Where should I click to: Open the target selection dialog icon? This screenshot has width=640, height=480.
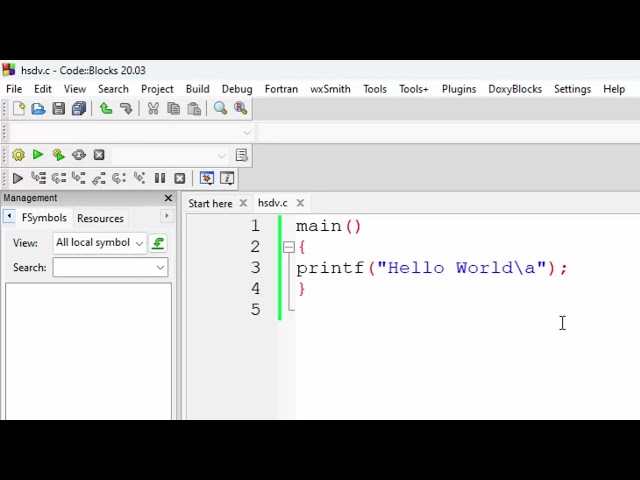click(x=242, y=155)
